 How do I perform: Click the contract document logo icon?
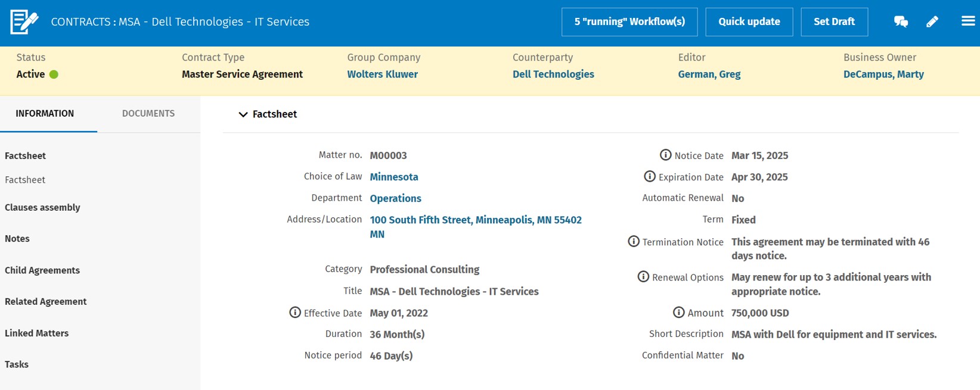[24, 22]
